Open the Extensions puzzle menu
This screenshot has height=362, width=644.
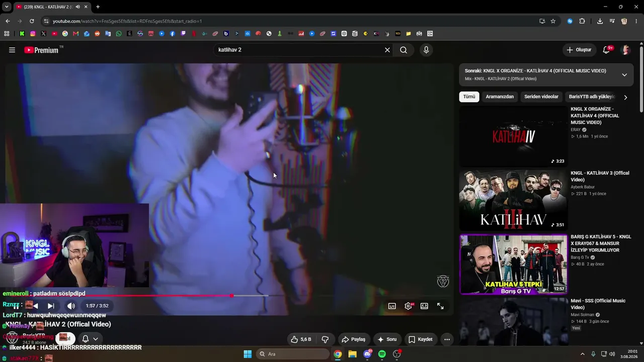point(582,21)
